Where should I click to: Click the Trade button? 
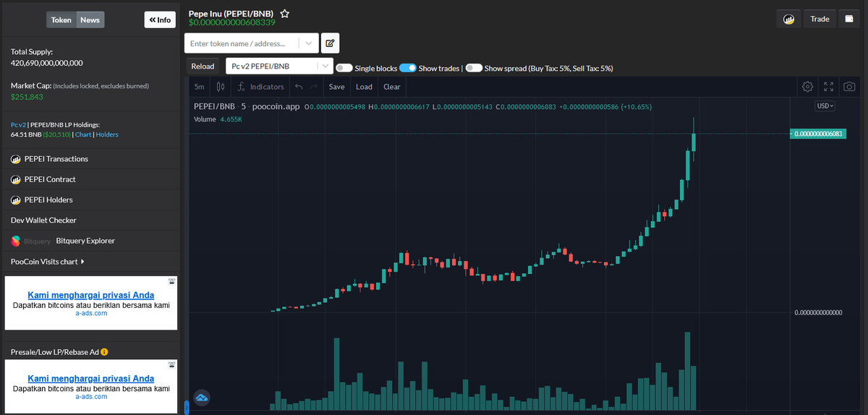[820, 19]
